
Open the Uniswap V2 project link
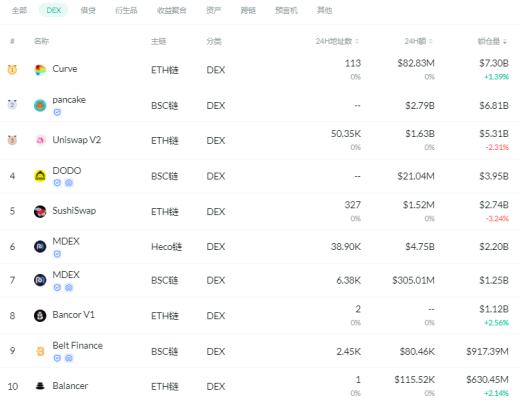[77, 140]
